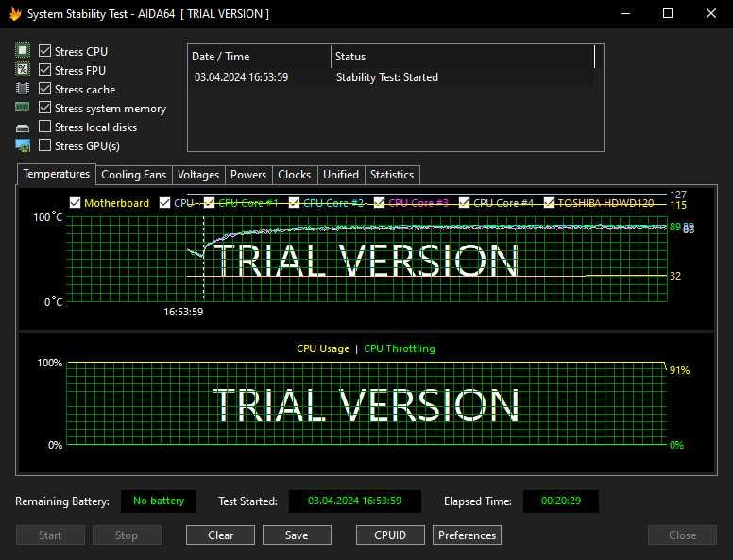Viewport: 733px width, 560px height.
Task: Open the Voltages tab
Action: pos(198,175)
